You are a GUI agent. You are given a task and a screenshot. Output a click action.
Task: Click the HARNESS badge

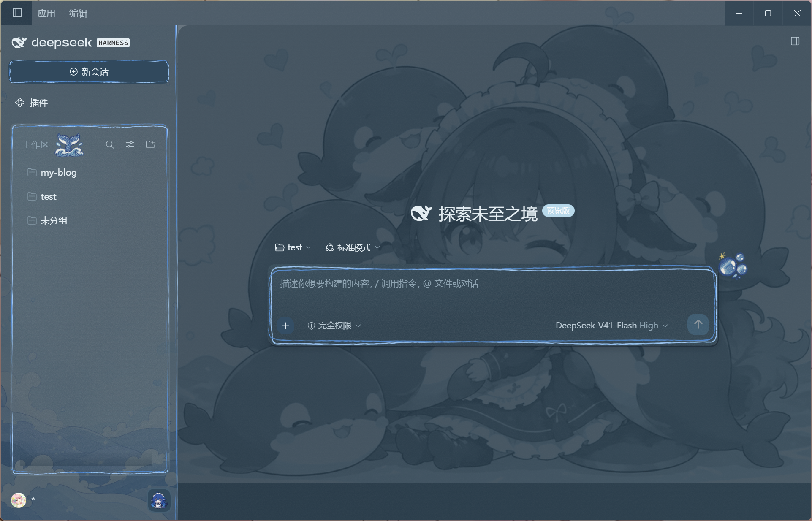tap(113, 43)
